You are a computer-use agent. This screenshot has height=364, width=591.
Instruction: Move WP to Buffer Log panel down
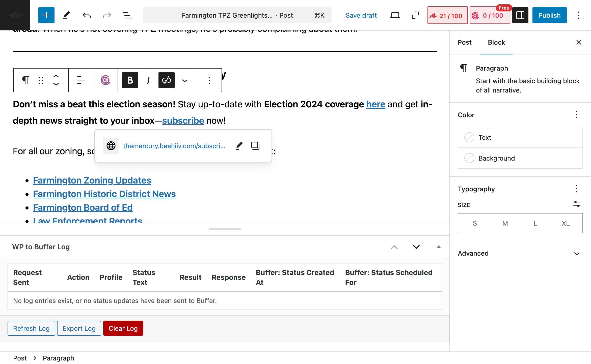pyautogui.click(x=416, y=247)
